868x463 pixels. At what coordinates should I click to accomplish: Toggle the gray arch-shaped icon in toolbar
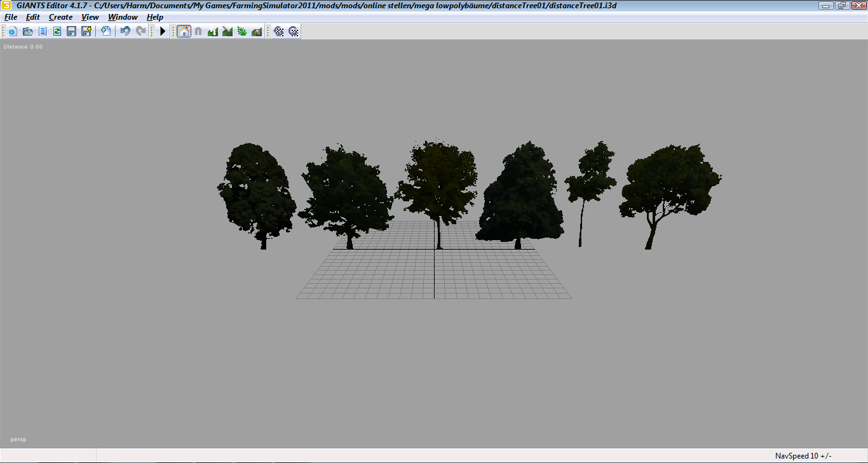198,31
